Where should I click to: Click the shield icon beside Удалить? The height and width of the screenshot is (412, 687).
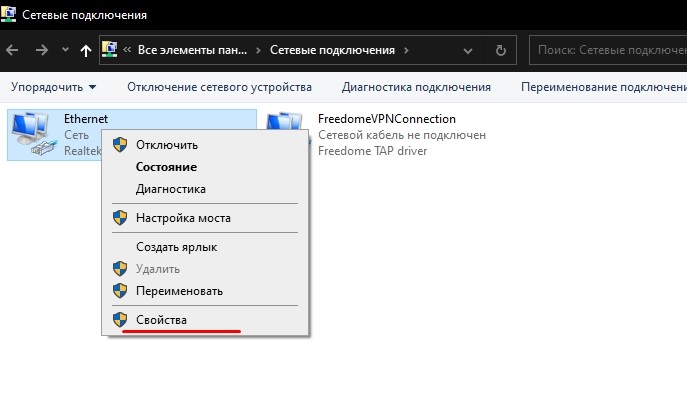(x=120, y=268)
